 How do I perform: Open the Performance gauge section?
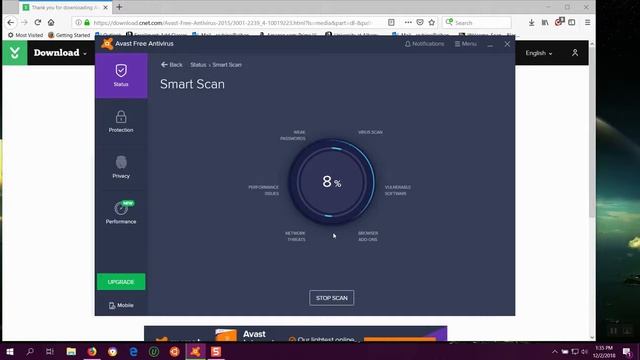[121, 213]
